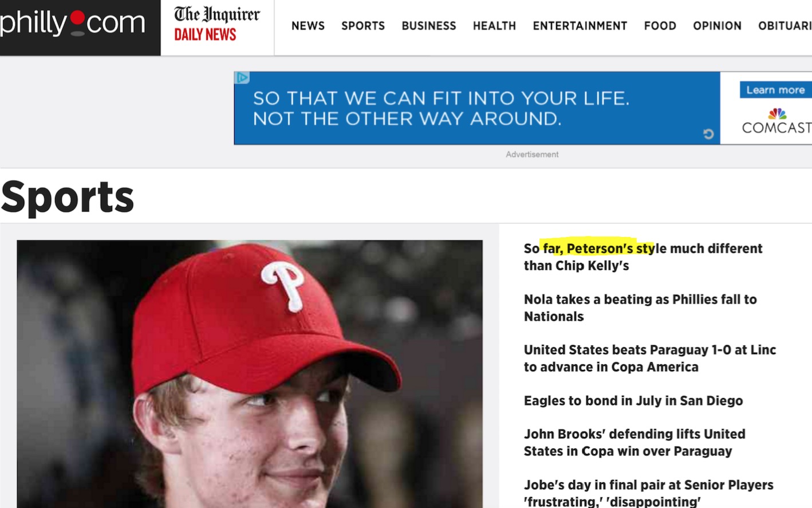This screenshot has height=508, width=812.
Task: Open United States beats Paraguay 1-0 story
Action: coord(649,358)
